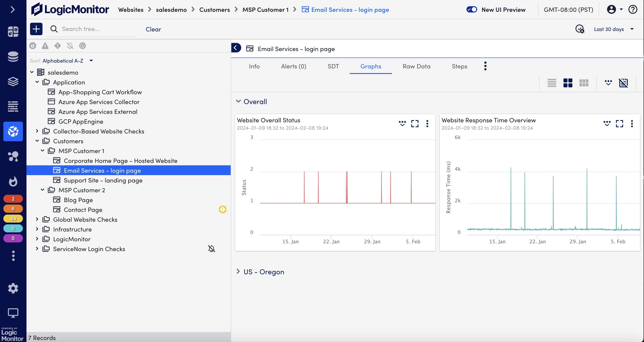
Task: Click the Customers breadcrumb link
Action: coord(214,10)
